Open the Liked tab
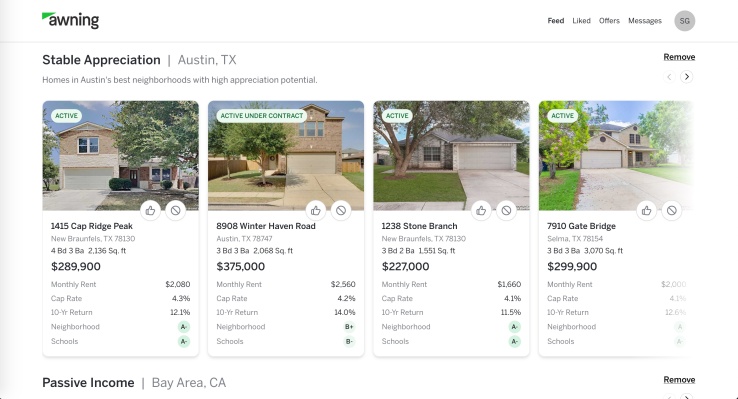Image resolution: width=738 pixels, height=399 pixels. pyautogui.click(x=581, y=21)
